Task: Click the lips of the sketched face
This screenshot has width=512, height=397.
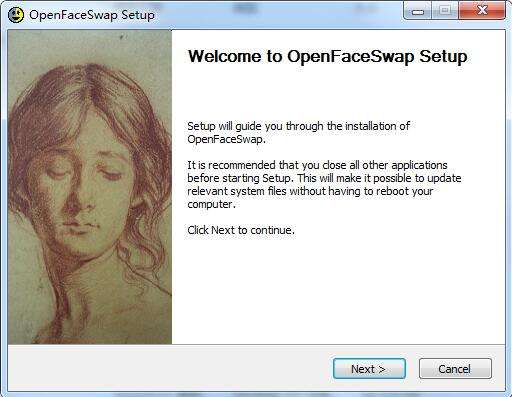Action: coord(80,227)
